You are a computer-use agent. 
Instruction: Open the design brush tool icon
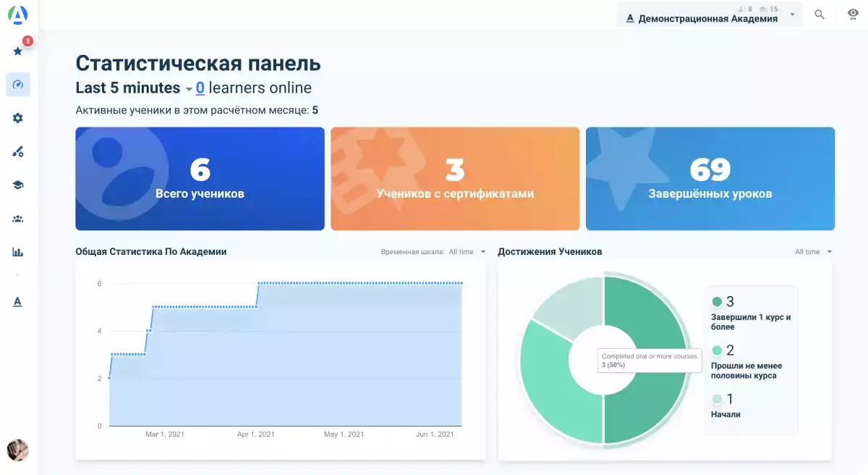click(18, 151)
